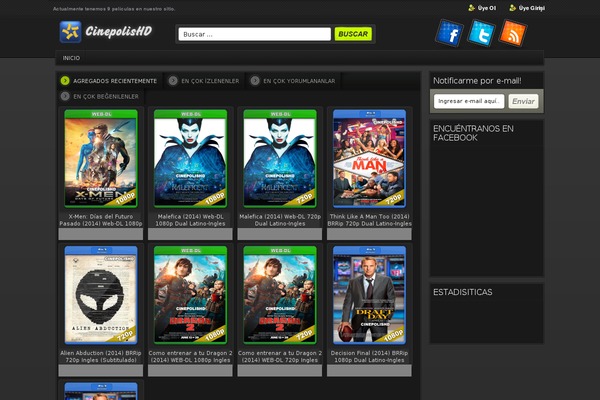Open the Draft Day poster thumbnail

(x=369, y=295)
